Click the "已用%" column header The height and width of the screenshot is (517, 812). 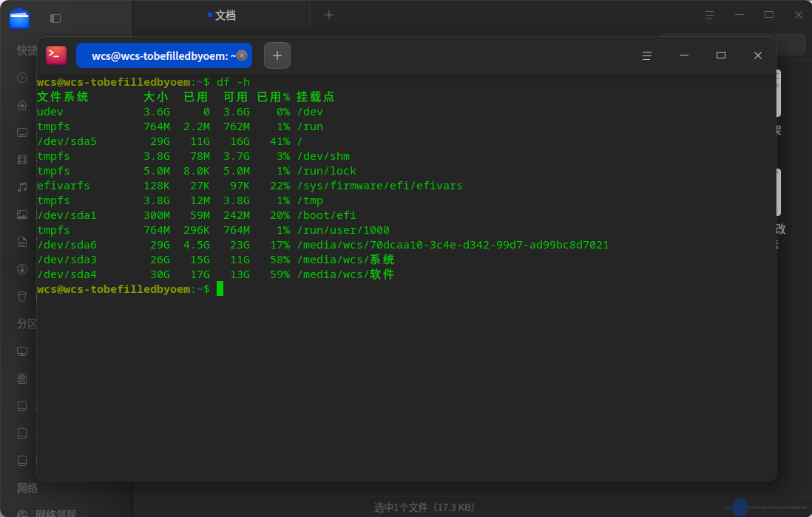(274, 97)
